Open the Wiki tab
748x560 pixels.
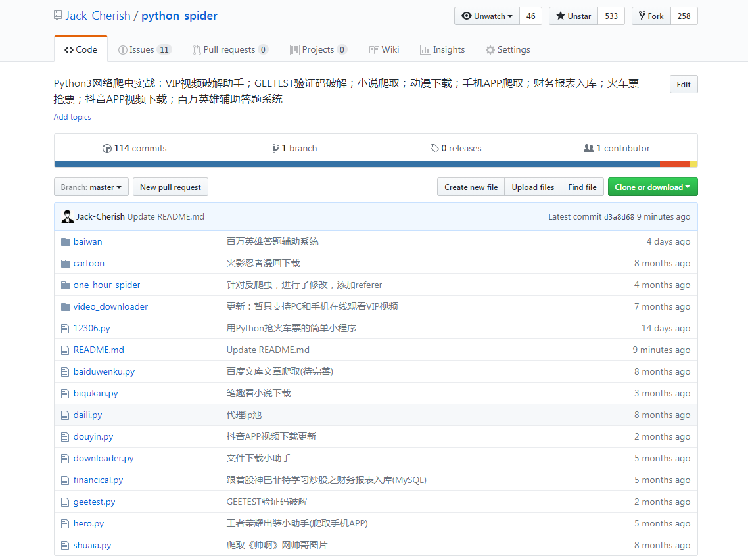coord(384,49)
